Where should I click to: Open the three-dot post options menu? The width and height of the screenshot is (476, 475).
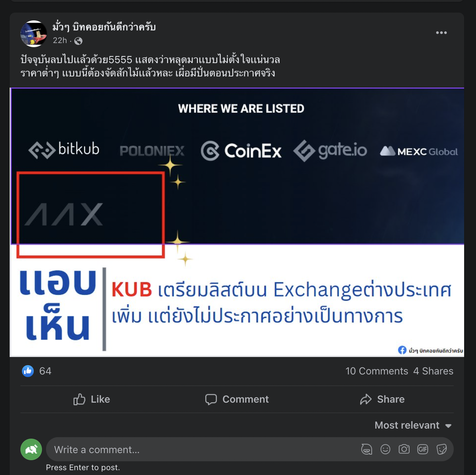pyautogui.click(x=441, y=33)
